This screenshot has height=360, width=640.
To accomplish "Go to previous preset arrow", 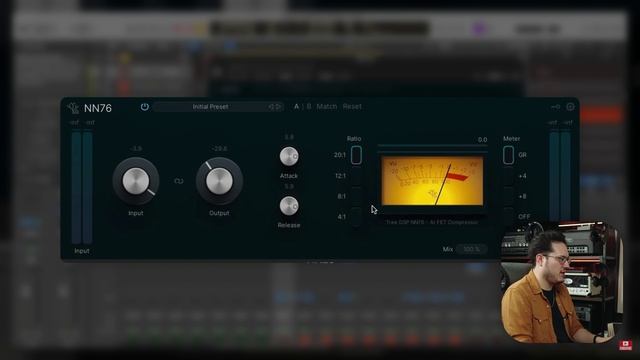I will point(271,107).
